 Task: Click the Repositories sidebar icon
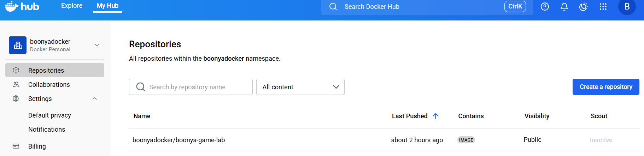coord(16,70)
